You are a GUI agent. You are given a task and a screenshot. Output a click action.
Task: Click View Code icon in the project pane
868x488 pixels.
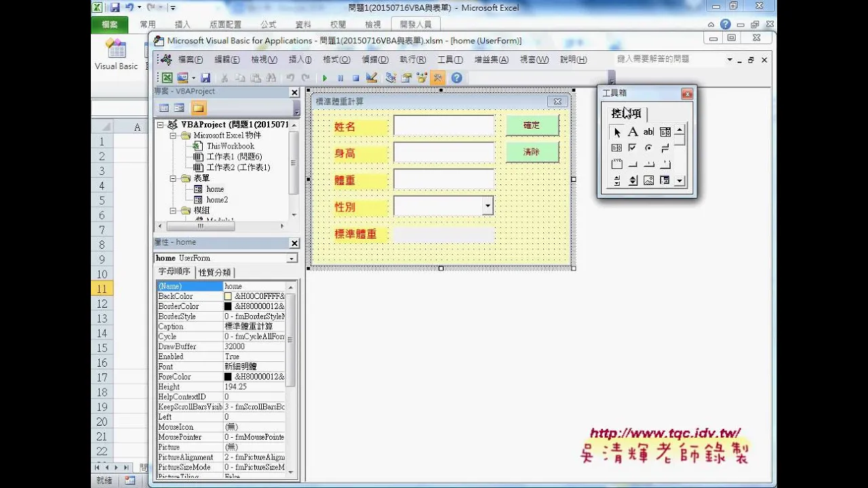(x=164, y=108)
